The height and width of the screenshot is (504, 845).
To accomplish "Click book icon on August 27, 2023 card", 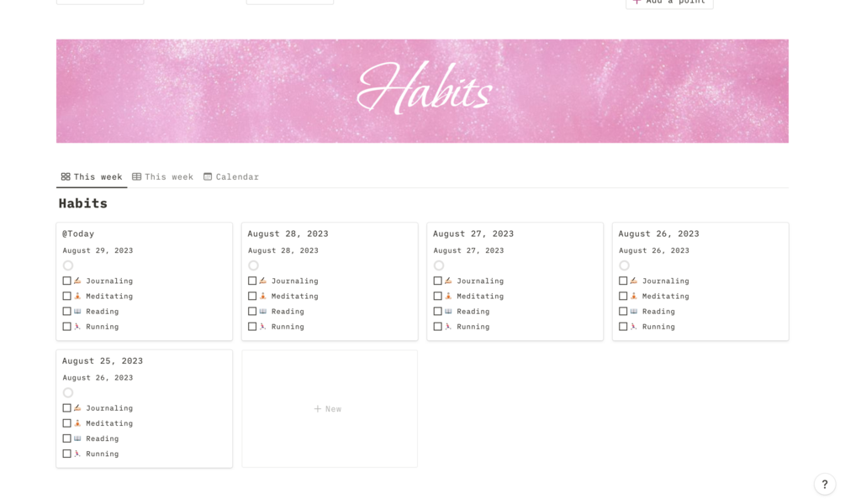I will click(448, 312).
